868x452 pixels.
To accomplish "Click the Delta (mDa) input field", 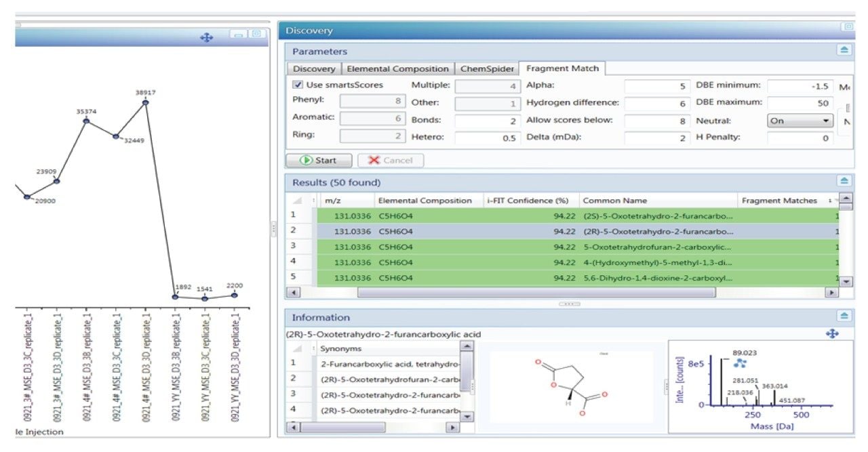I will (x=656, y=138).
